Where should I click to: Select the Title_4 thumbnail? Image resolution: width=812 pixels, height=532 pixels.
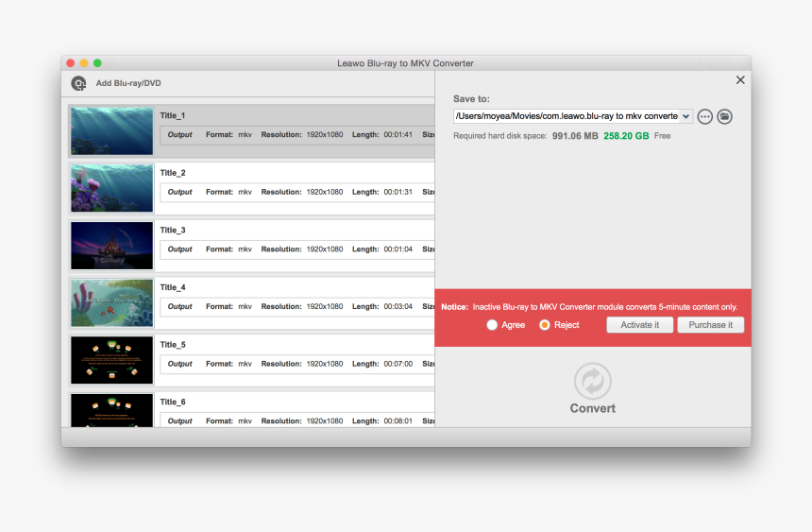point(111,302)
